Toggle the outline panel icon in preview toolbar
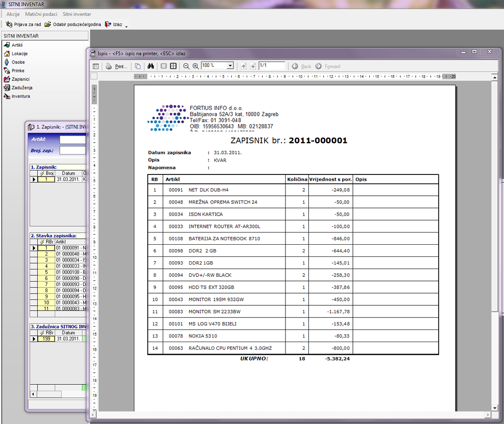This screenshot has width=504, height=424. tap(96, 66)
